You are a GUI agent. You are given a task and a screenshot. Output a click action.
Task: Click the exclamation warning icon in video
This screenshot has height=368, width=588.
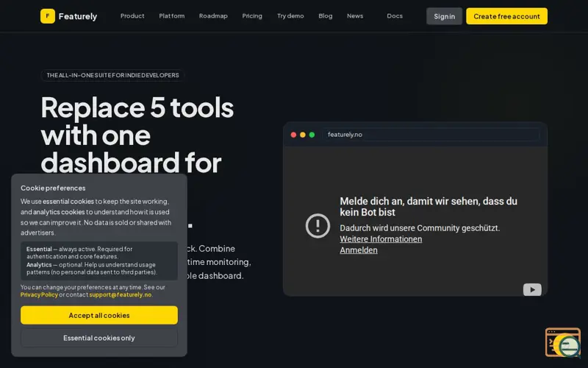click(x=318, y=226)
